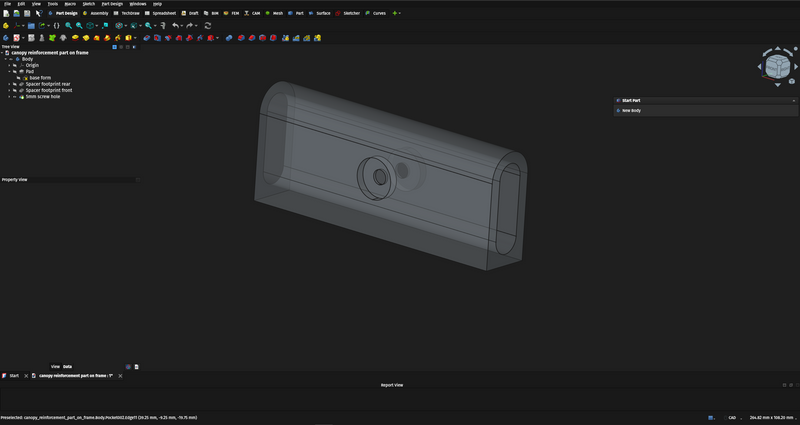Click the Pad feature icon
800x425 pixels.
pos(75,38)
